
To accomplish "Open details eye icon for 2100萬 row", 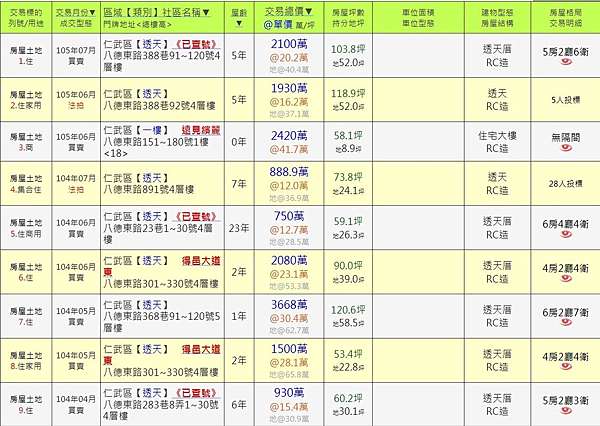I will point(566,61).
